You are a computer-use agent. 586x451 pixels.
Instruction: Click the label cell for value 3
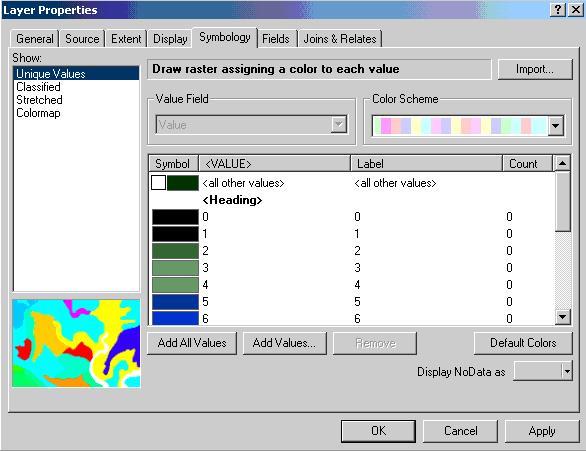pos(357,268)
